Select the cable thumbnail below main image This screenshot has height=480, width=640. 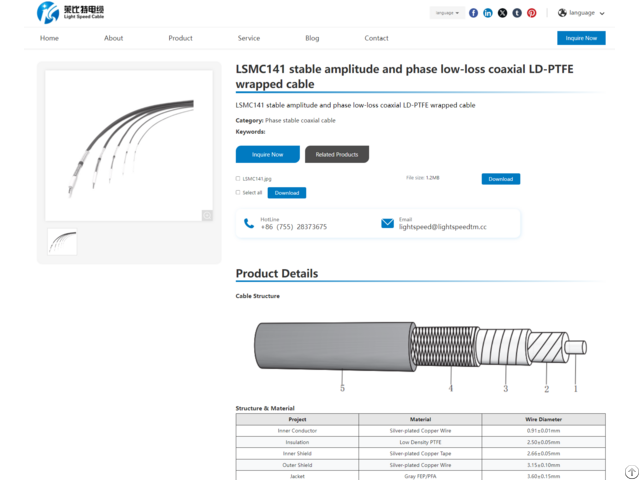coord(62,242)
